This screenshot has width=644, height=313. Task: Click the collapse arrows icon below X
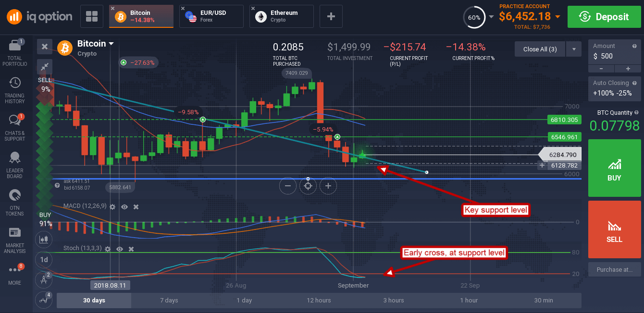coord(45,66)
